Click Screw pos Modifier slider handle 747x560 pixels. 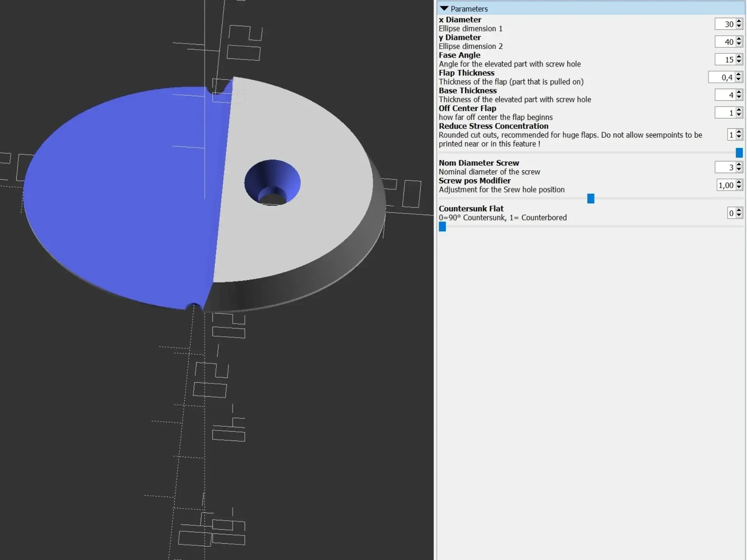point(591,199)
